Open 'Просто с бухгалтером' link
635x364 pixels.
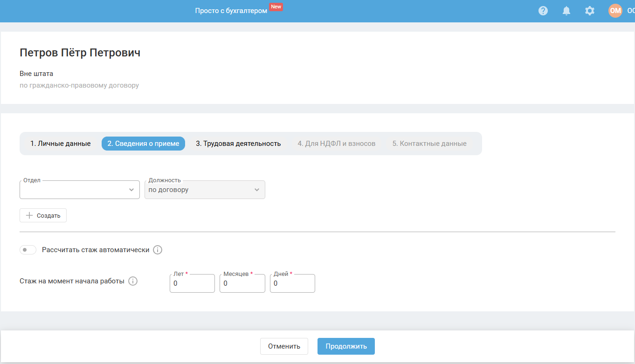231,10
